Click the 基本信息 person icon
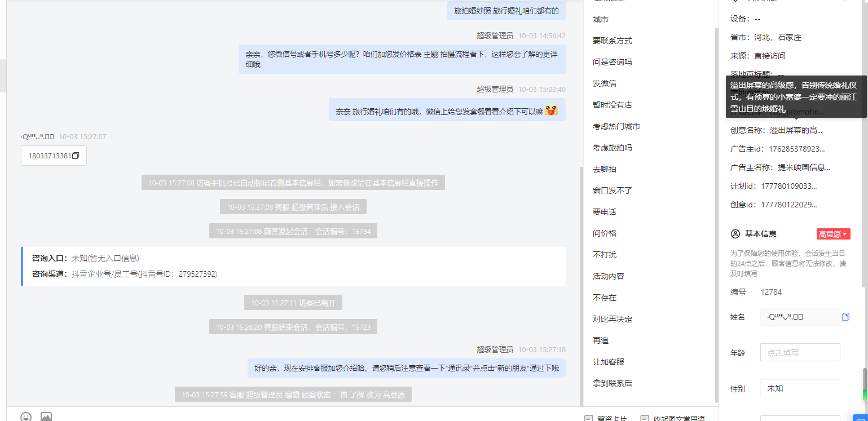This screenshot has height=421, width=868. [x=735, y=234]
